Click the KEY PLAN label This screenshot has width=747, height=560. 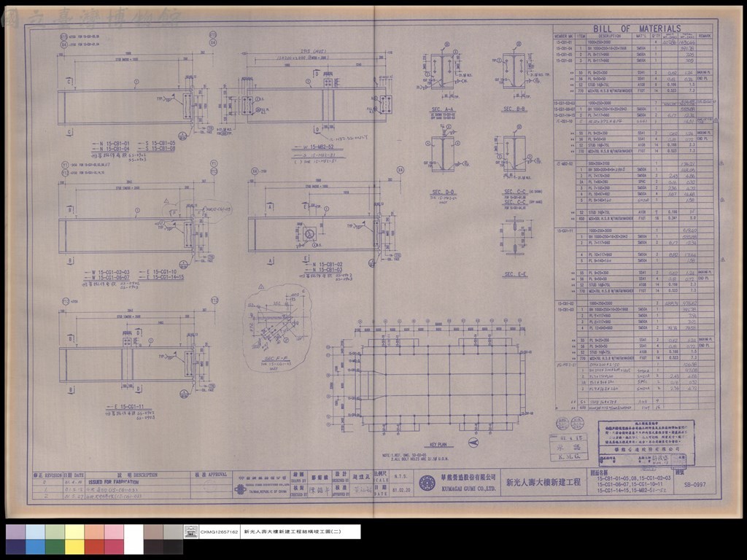tap(438, 445)
